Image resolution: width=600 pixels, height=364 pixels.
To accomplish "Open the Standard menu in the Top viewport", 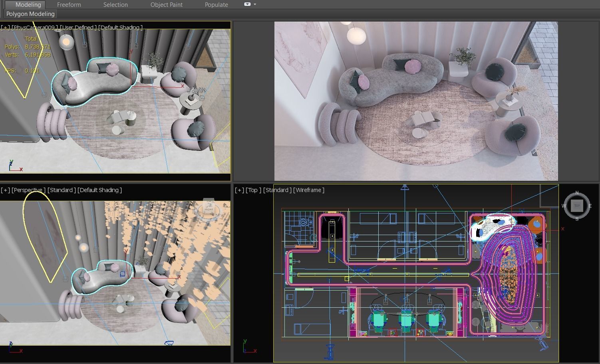I will [277, 190].
